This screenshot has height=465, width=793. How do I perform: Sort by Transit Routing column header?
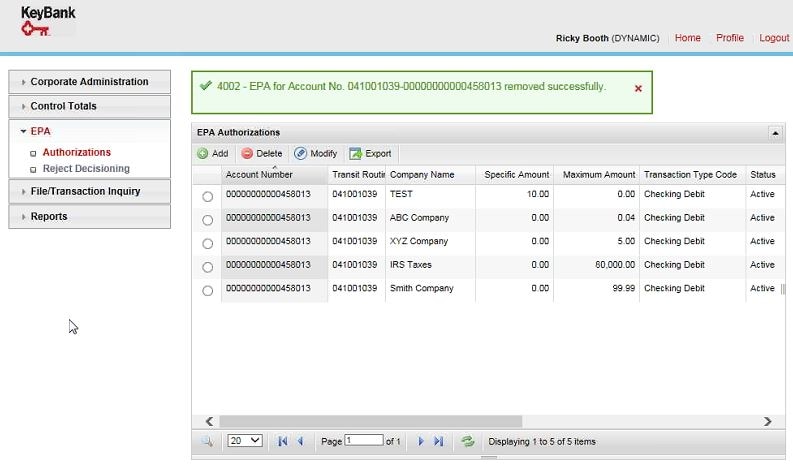pos(357,175)
